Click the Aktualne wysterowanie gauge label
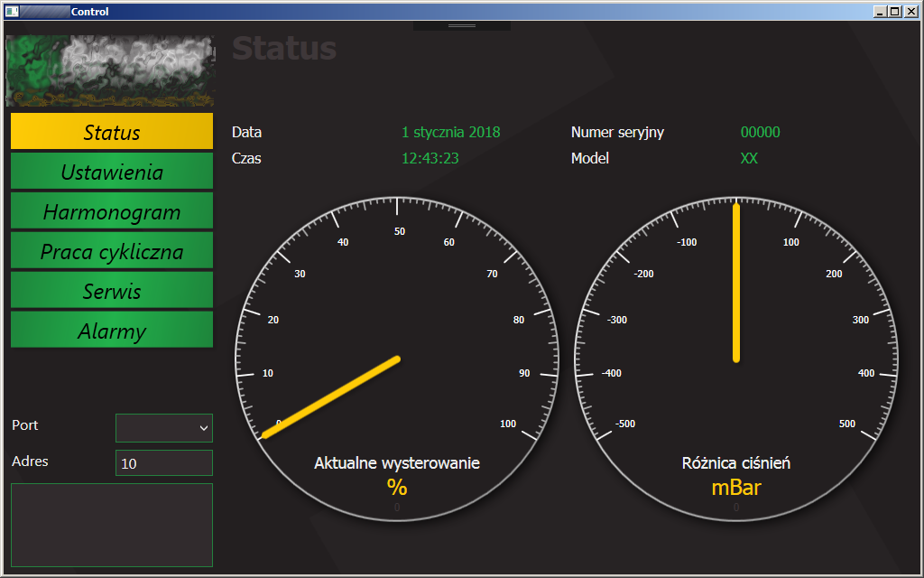The height and width of the screenshot is (578, 924). 397,463
